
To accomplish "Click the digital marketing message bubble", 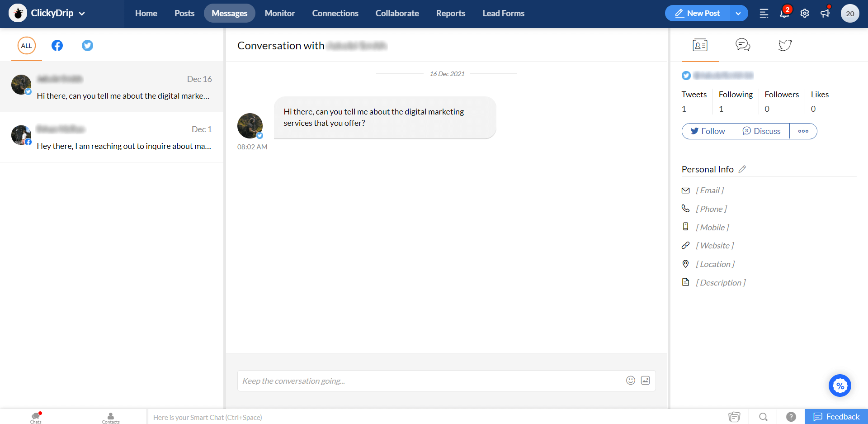I will [385, 117].
